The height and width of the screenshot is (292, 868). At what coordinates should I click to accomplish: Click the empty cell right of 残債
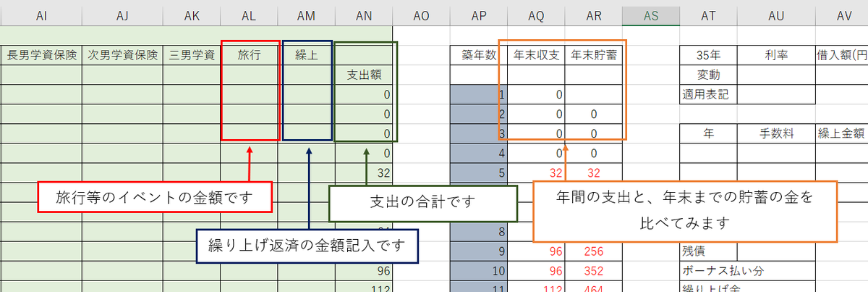[777, 251]
